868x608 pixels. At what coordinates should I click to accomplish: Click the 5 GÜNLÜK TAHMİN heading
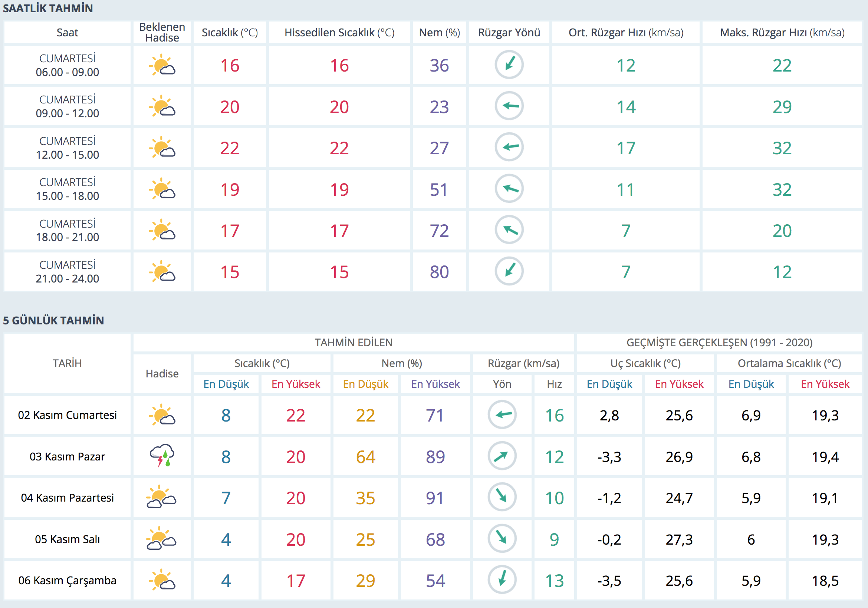click(53, 320)
